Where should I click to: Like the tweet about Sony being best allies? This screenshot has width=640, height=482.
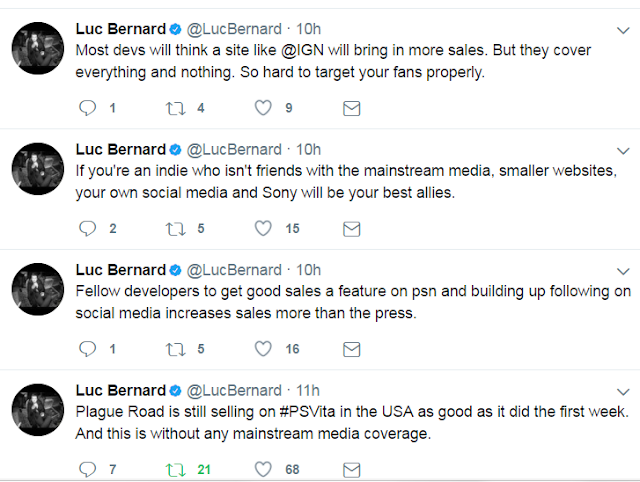(263, 228)
